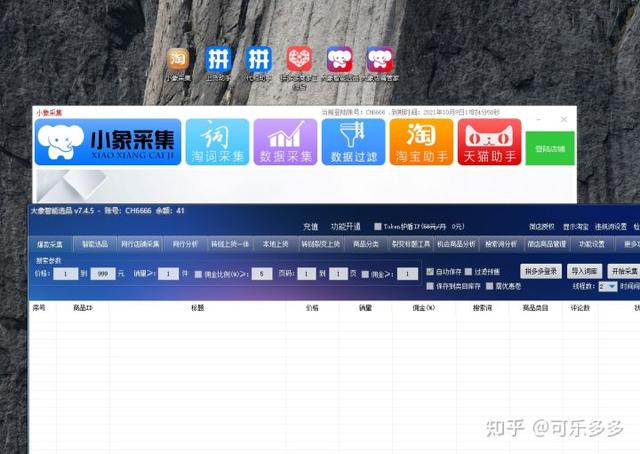Screen dimensions: 640x454
Task: Uncheck the 自动保存 checkbox
Action: click(x=430, y=272)
